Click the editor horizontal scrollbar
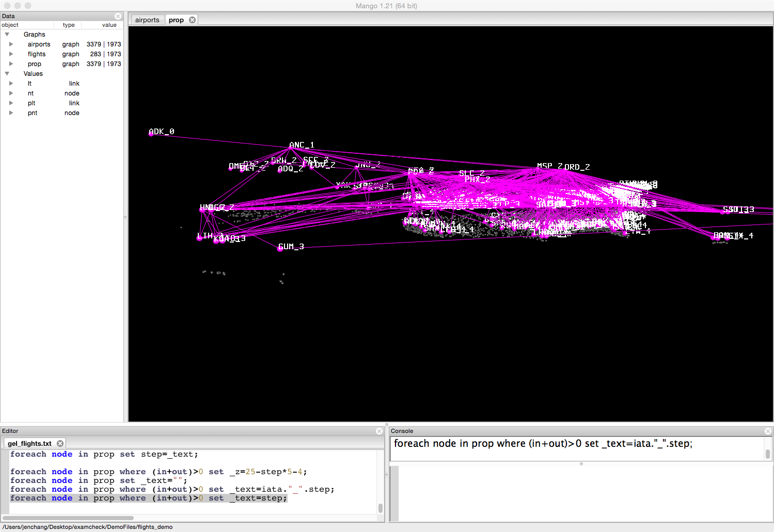The height and width of the screenshot is (532, 774). coord(68,518)
